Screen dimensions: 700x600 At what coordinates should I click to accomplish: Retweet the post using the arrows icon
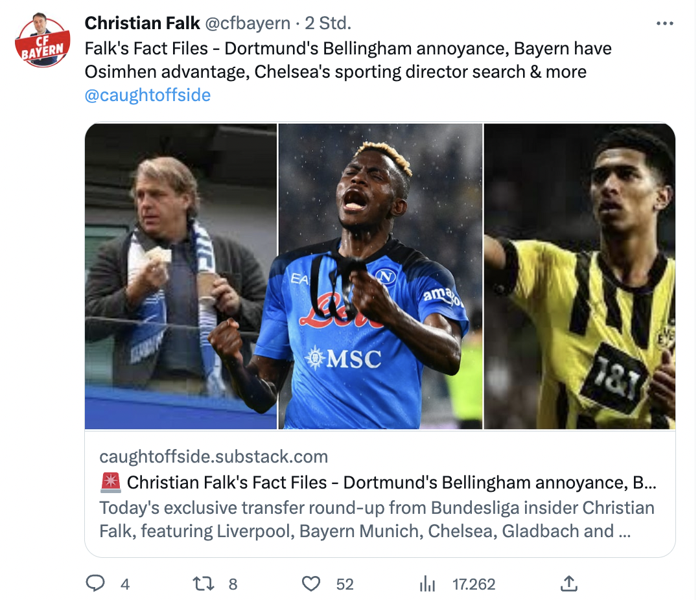point(204,584)
